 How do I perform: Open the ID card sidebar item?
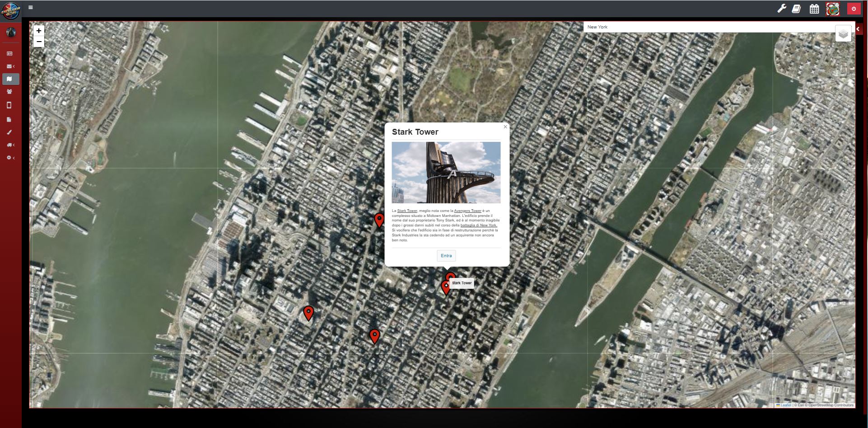(x=9, y=53)
